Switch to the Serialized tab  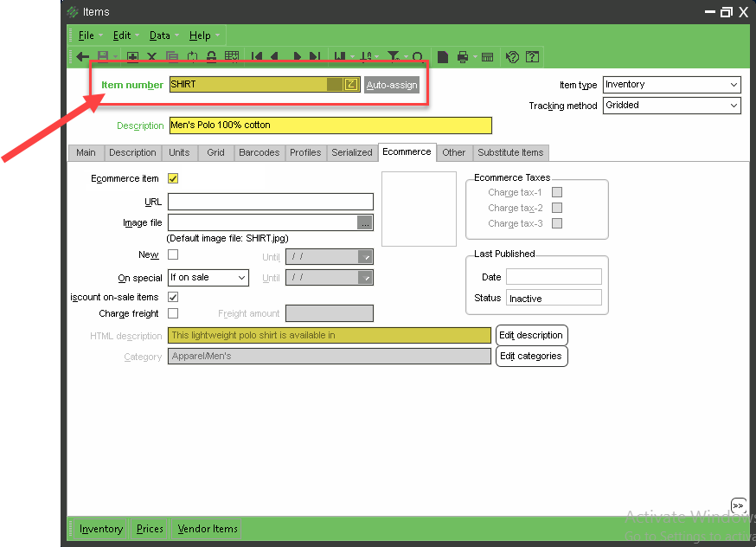tap(352, 152)
